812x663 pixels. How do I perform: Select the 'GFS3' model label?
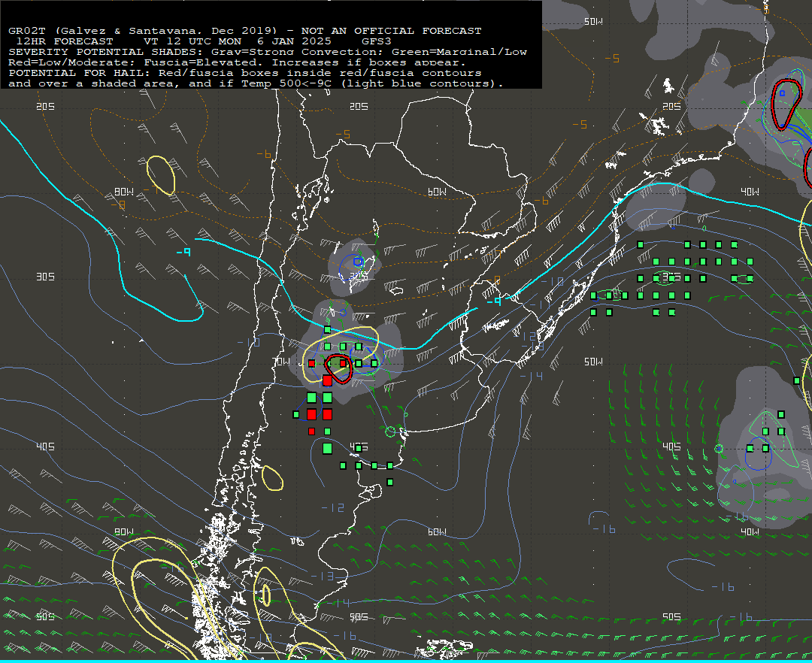[376, 41]
